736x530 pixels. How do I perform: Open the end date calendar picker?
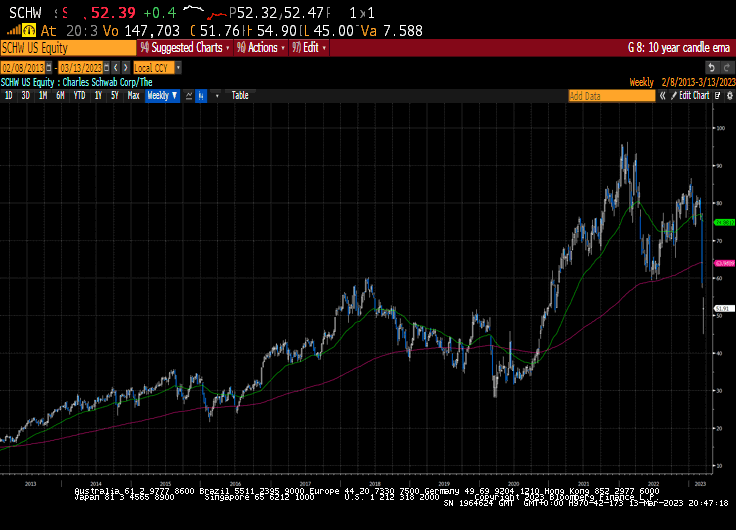(107, 68)
